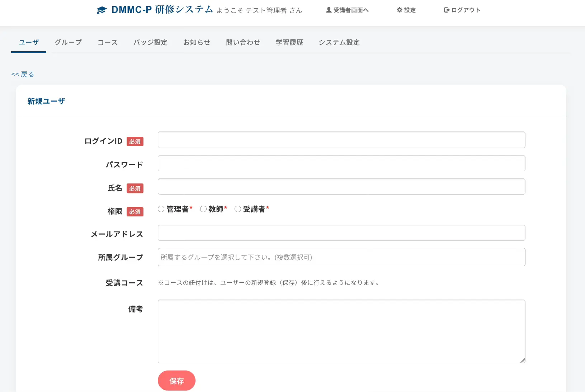585x392 pixels.
Task: Choose the 教師 role radio button
Action: tap(203, 209)
